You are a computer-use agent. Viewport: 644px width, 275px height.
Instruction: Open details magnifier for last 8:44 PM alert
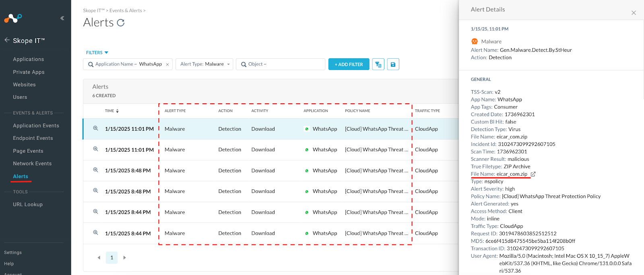point(96,232)
